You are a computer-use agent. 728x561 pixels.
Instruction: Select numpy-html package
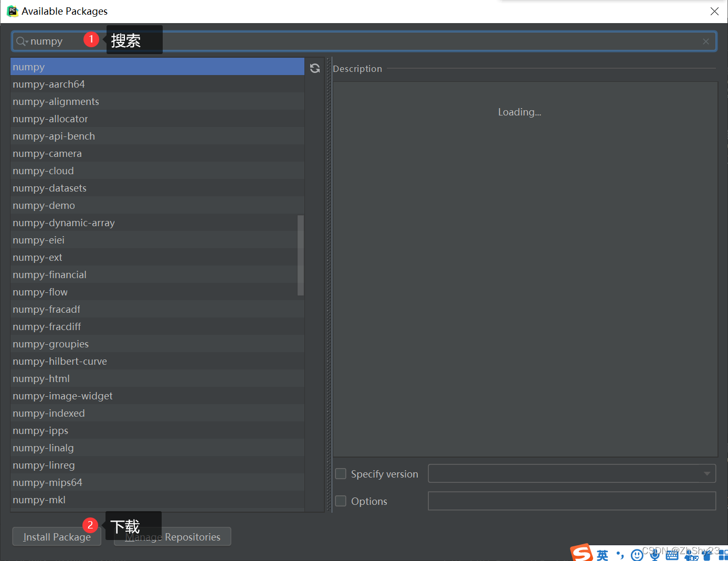point(157,378)
